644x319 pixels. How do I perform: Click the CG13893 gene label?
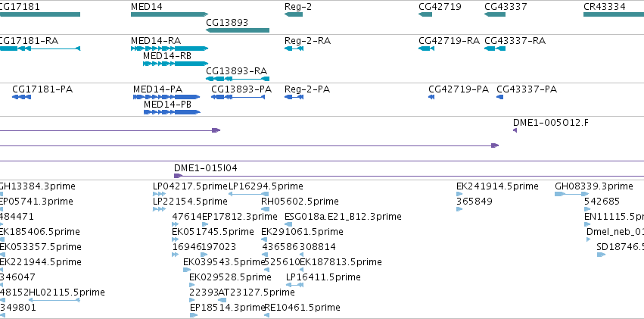click(x=227, y=22)
